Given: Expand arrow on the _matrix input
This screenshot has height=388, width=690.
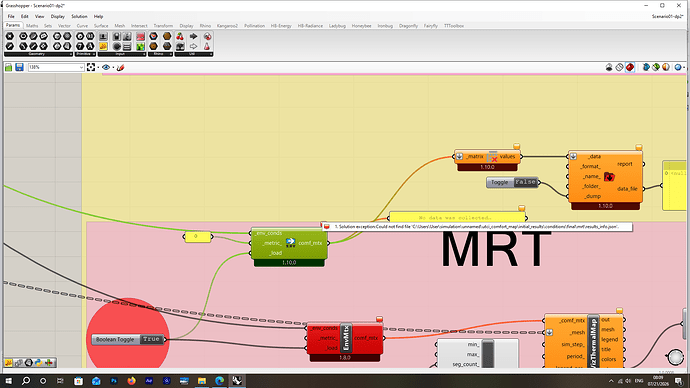Looking at the screenshot, I should [459, 156].
